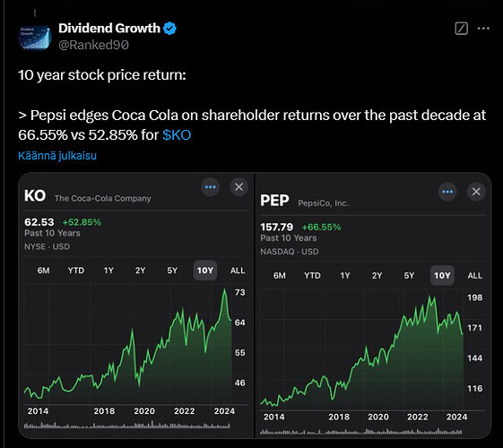Click the Dividend Growth display name
Screen dimensions: 503x448
pyautogui.click(x=109, y=29)
